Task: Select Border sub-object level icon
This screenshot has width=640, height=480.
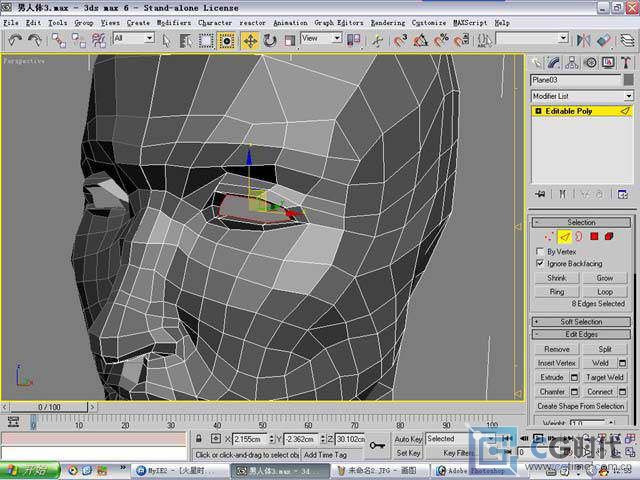Action: [x=579, y=236]
